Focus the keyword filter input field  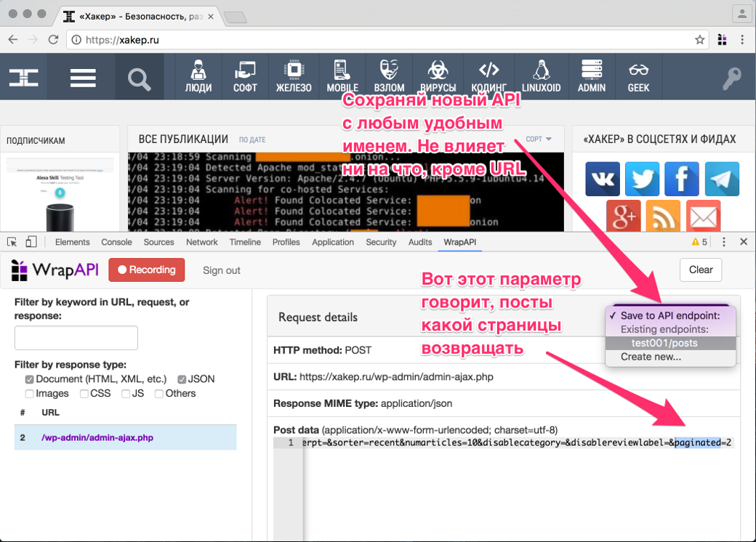pos(76,338)
